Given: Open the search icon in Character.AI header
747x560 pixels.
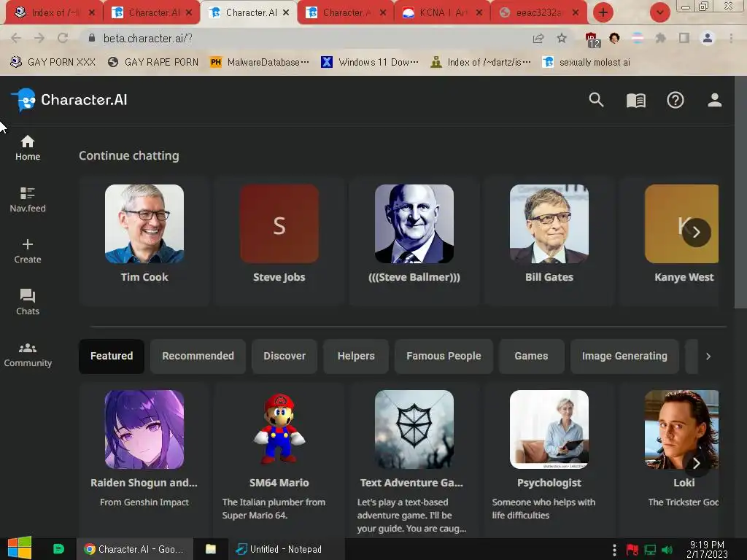Looking at the screenshot, I should click(596, 100).
